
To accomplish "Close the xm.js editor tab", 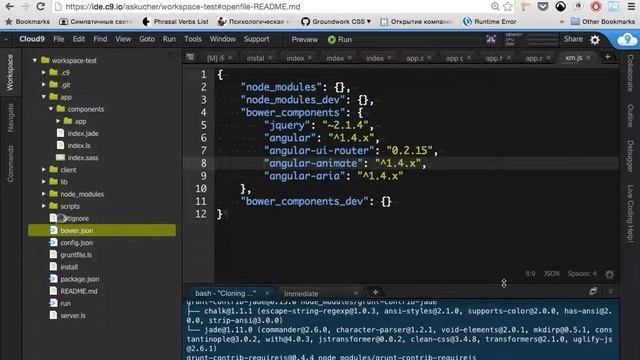I will [588, 58].
